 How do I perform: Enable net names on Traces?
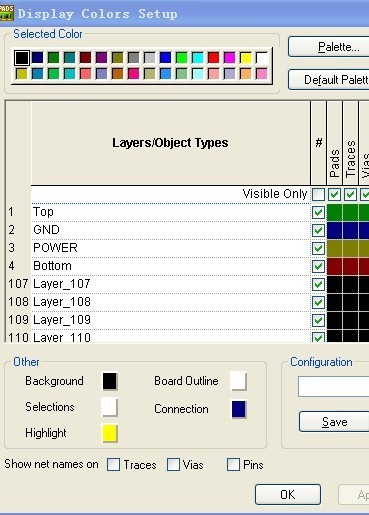pos(113,465)
